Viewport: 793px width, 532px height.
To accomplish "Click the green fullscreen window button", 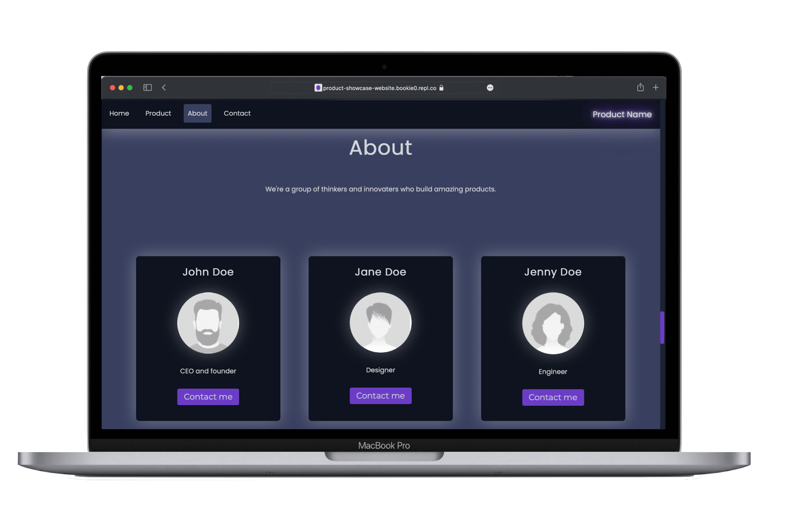I will [130, 88].
